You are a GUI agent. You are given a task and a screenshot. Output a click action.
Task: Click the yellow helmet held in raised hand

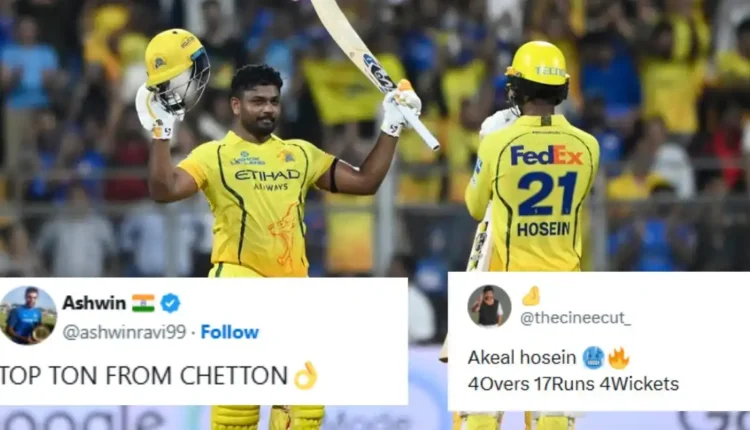[x=177, y=71]
